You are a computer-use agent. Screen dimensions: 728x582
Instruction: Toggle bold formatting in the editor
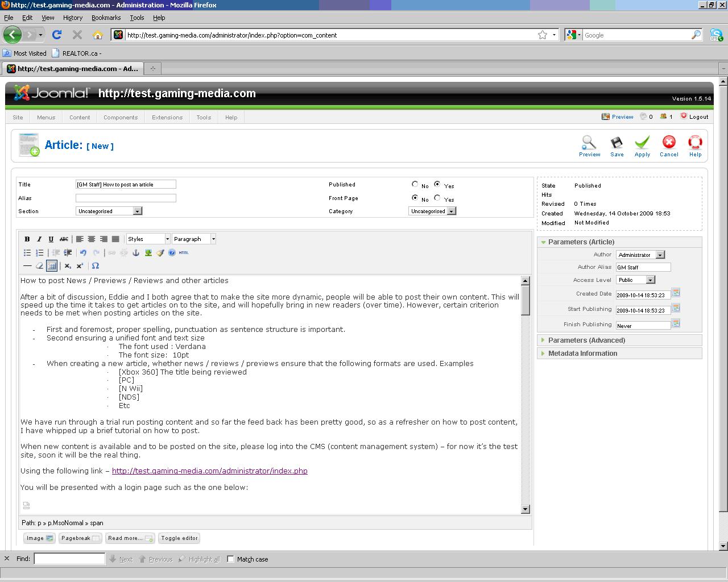point(27,239)
